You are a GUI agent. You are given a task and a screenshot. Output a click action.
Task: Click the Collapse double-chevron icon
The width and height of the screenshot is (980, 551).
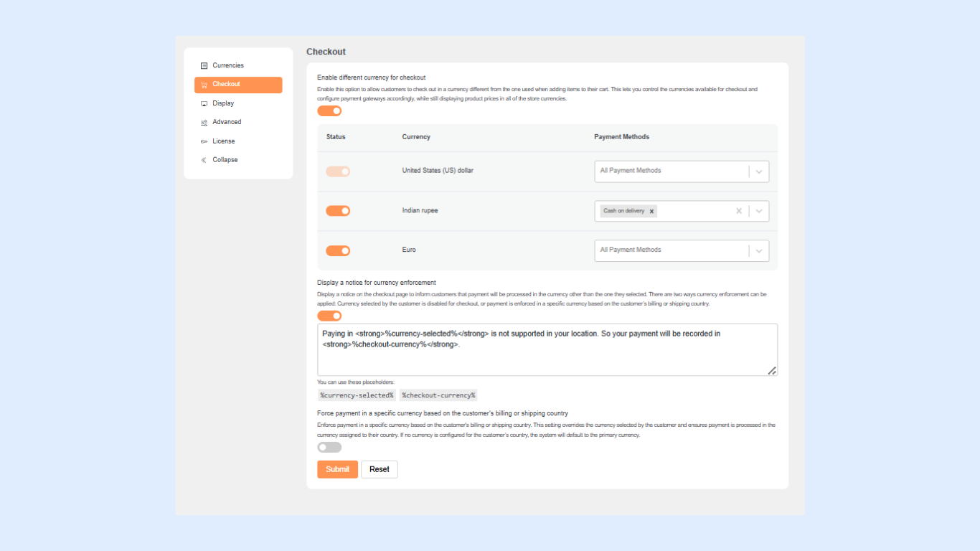(204, 160)
